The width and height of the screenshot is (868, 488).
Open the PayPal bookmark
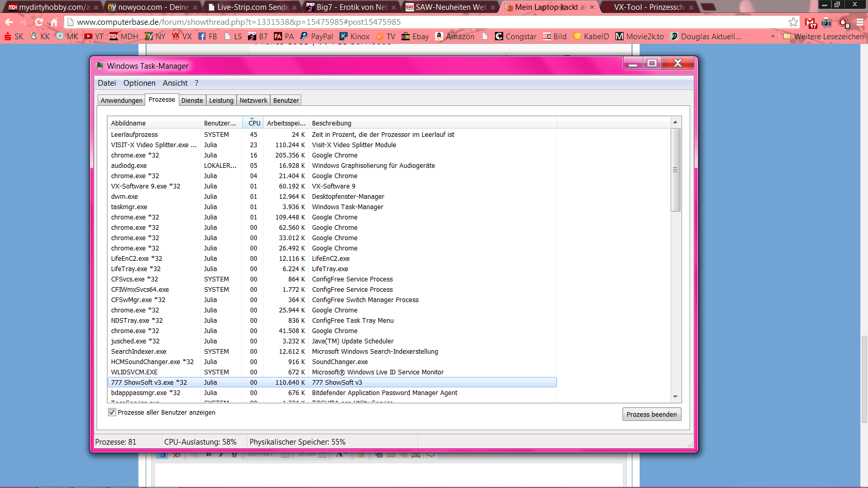point(317,37)
